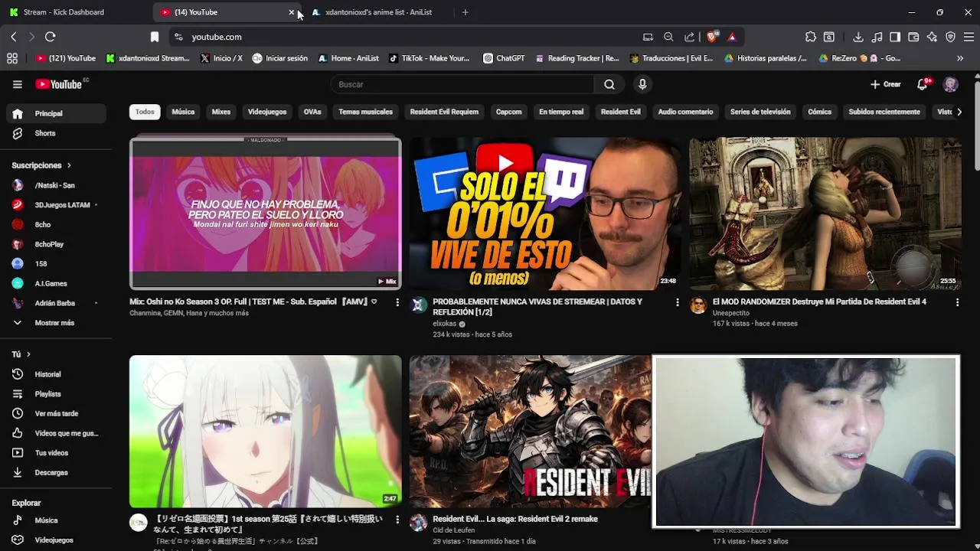Select Videojuegos filter chip
The image size is (980, 551).
267,112
